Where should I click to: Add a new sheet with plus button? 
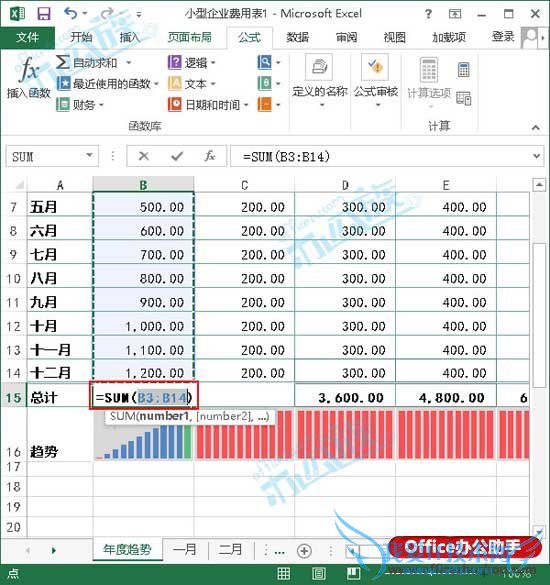click(x=304, y=551)
